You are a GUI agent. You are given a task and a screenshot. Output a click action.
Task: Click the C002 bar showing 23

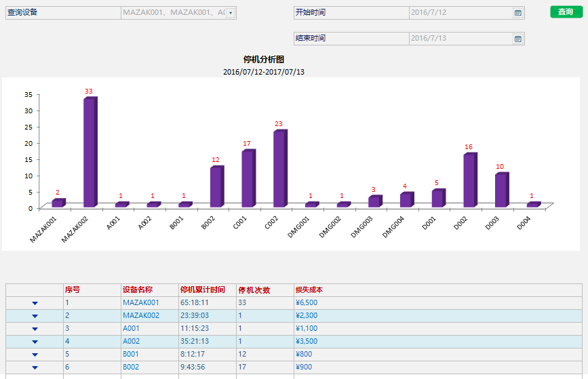(x=279, y=169)
